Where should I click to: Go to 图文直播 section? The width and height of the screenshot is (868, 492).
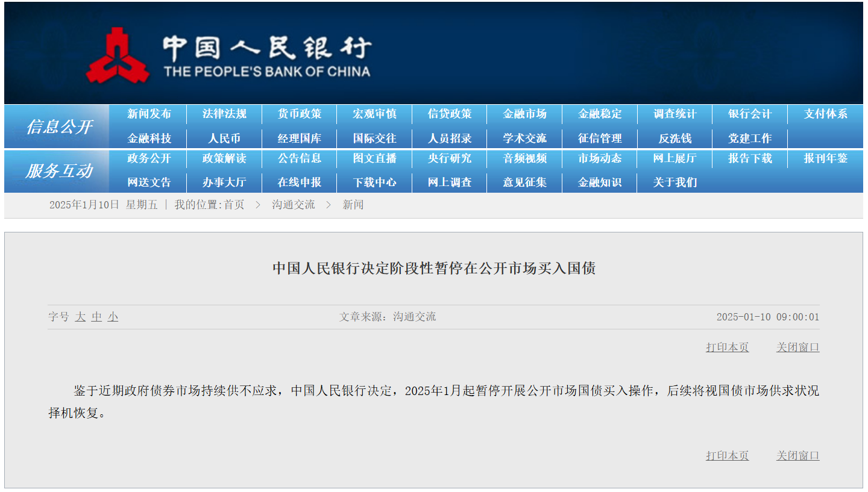pyautogui.click(x=374, y=158)
